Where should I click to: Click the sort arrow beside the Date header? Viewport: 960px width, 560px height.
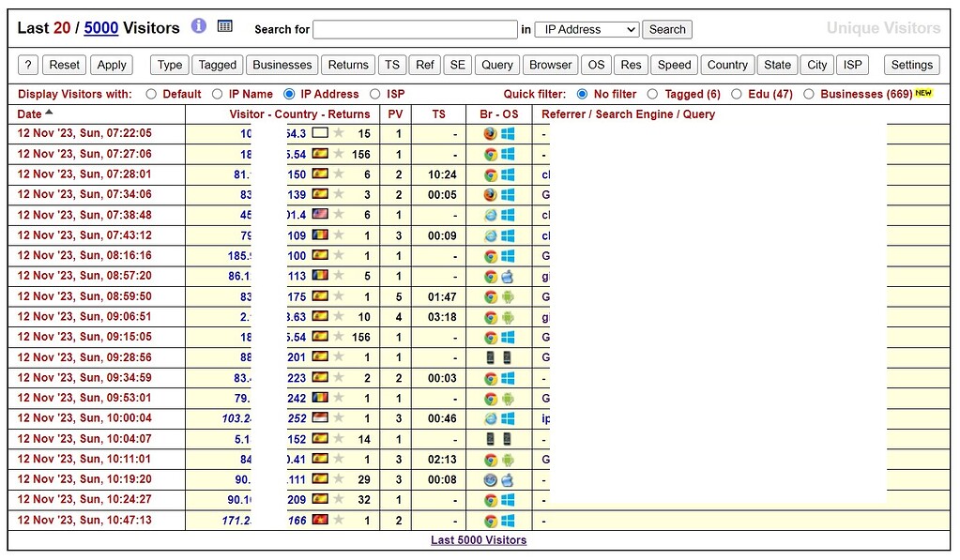coord(49,114)
